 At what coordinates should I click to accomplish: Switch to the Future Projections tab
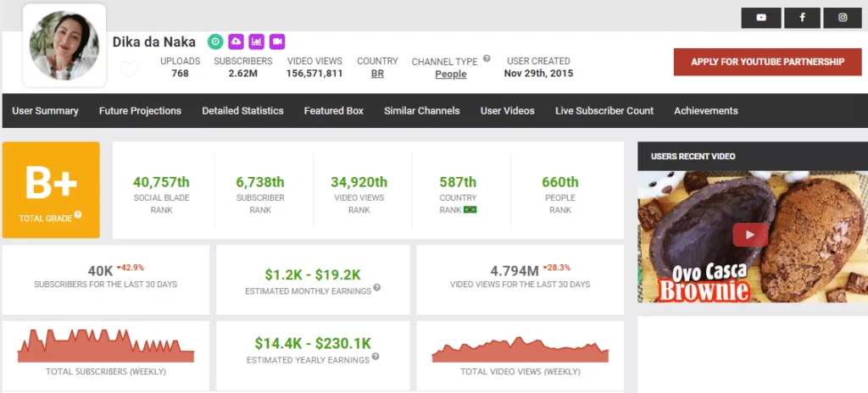[140, 111]
